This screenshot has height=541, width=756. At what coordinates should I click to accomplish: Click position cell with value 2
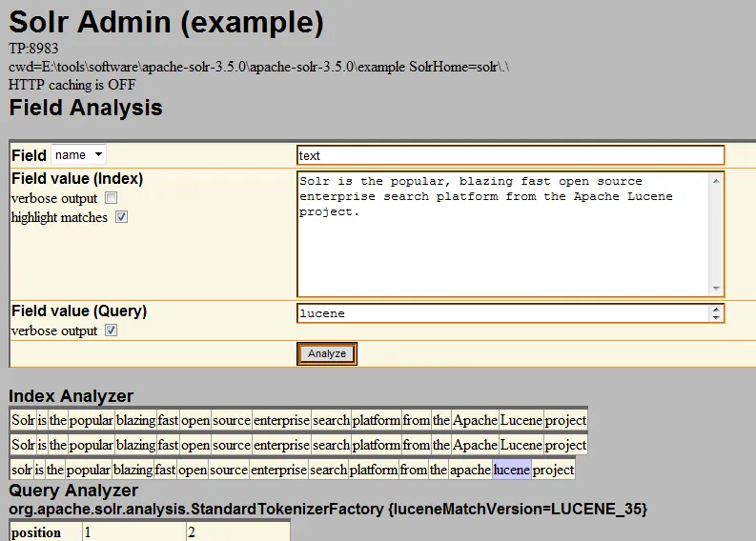click(237, 532)
